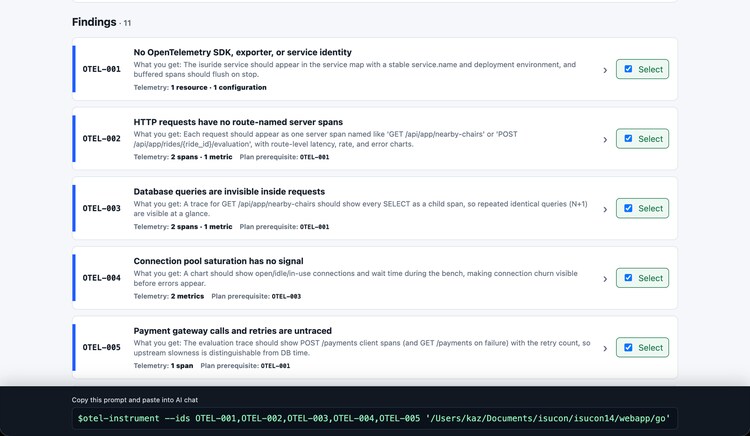
Task: Click title 'No OpenTelemetry SDK, exporter, or service identity'
Action: click(243, 52)
